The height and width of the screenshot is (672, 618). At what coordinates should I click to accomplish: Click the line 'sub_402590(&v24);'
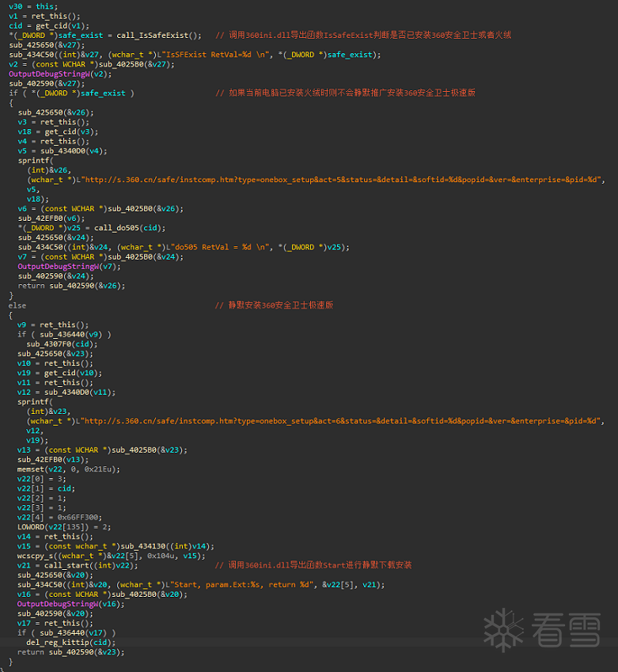click(x=55, y=276)
